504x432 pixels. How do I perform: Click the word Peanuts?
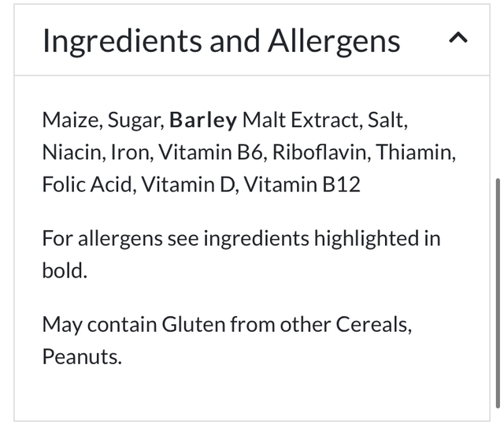tap(82, 356)
